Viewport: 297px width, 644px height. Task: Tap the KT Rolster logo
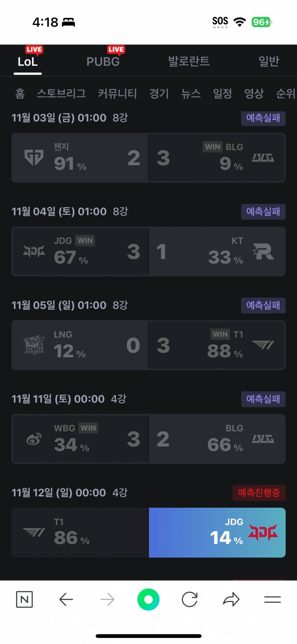(263, 251)
